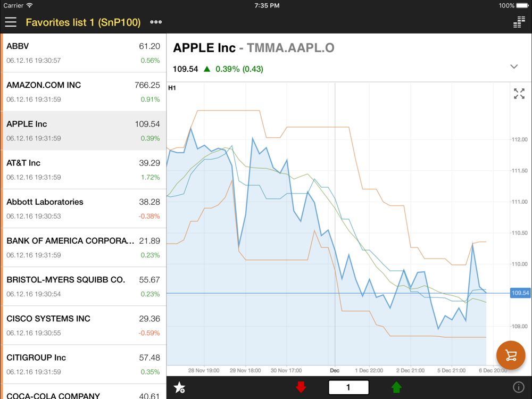Open the hamburger menu
The image size is (532, 399).
click(x=11, y=22)
